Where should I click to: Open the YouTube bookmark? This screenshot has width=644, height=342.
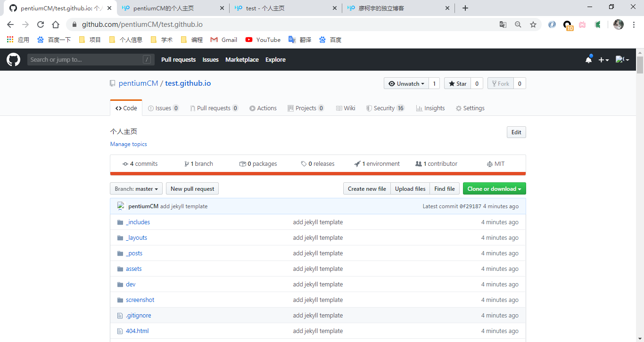263,40
